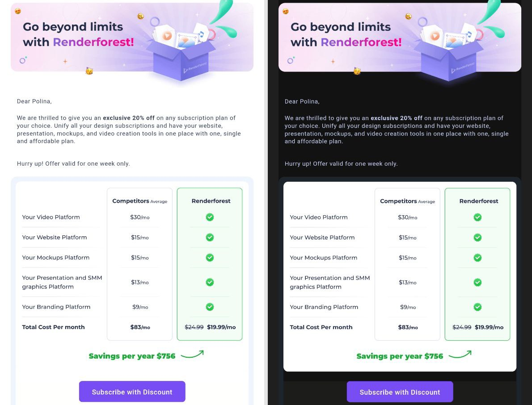Click the green savings arrow in dark email

[x=460, y=355]
